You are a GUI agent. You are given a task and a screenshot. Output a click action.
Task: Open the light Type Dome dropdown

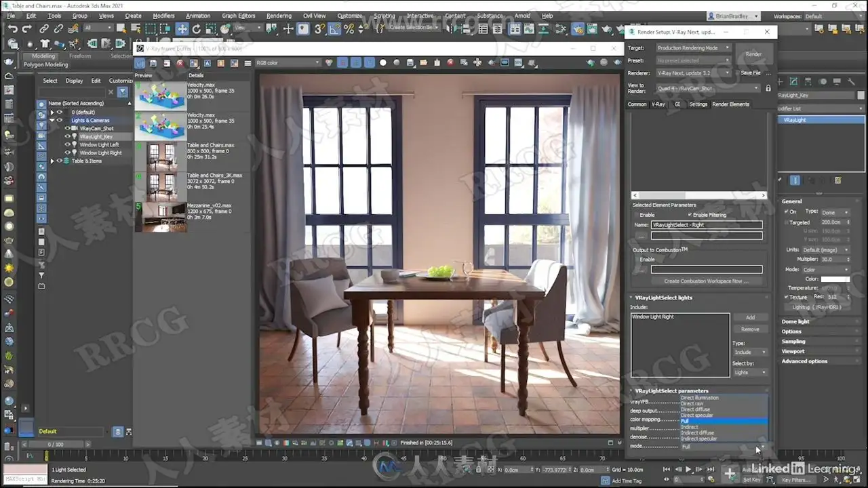[x=835, y=212]
